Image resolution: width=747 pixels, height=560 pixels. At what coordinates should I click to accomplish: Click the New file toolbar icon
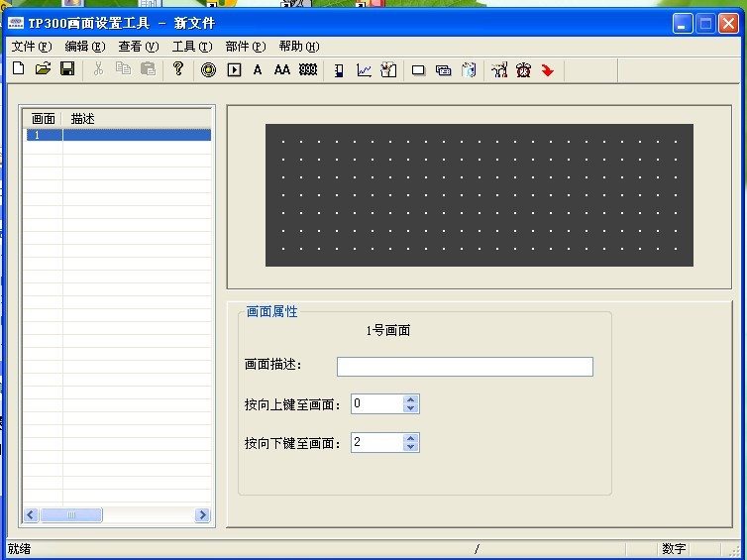[x=18, y=69]
